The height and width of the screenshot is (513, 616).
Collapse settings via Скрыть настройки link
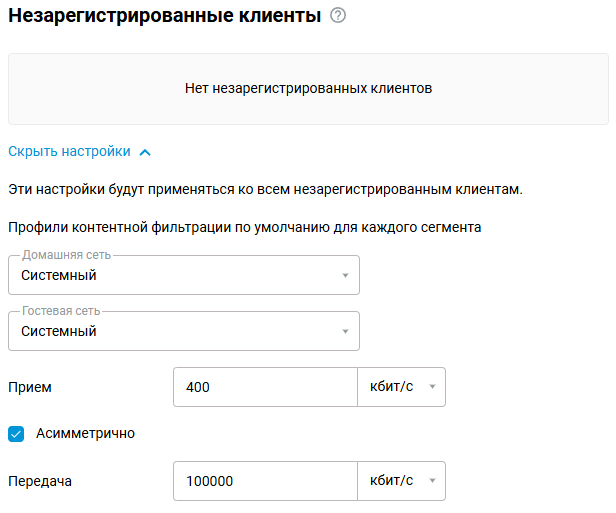(69, 152)
